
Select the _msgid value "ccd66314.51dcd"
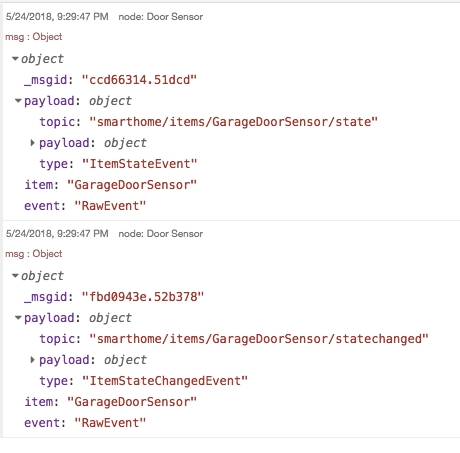click(139, 80)
